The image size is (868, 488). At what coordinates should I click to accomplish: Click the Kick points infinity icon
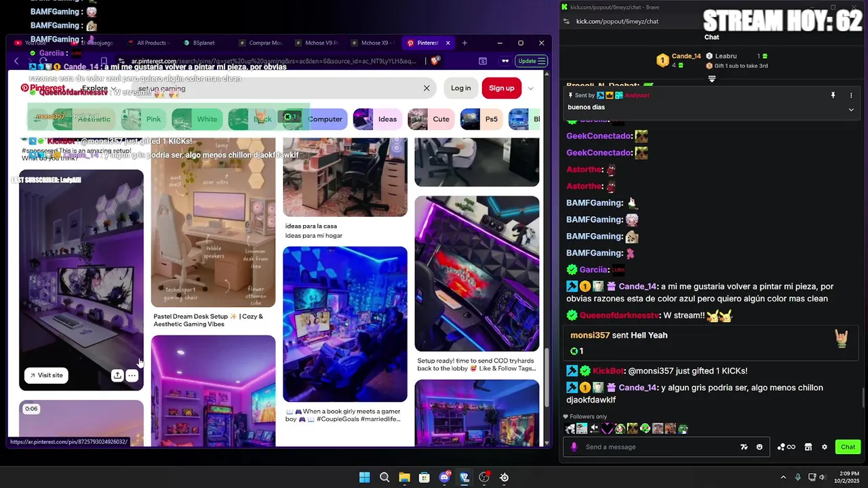click(787, 447)
